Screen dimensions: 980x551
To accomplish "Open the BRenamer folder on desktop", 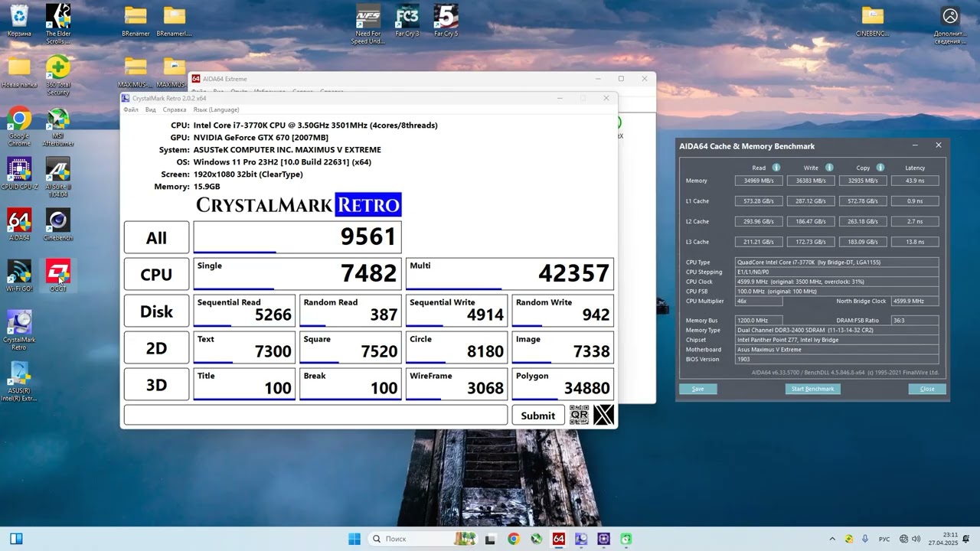I will pyautogui.click(x=136, y=21).
